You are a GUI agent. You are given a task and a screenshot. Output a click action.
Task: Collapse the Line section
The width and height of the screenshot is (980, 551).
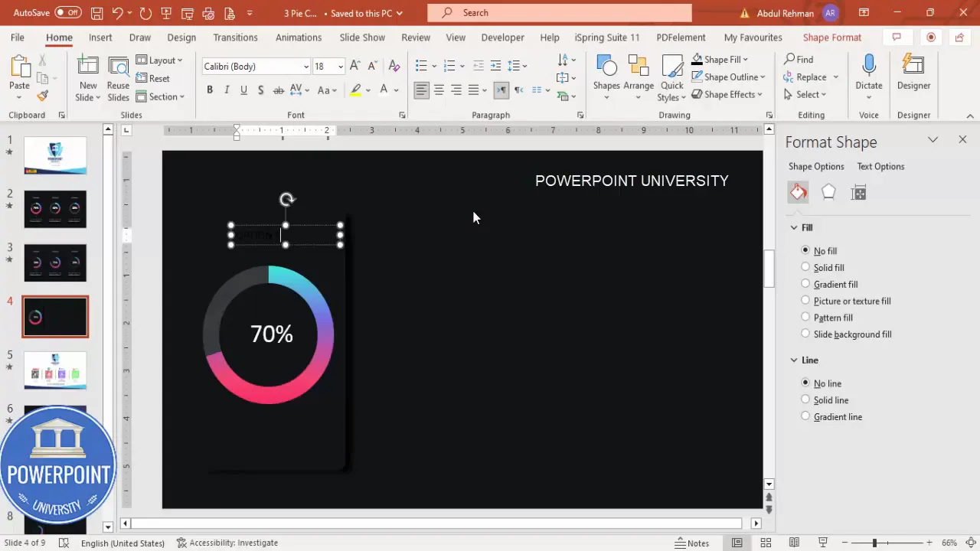point(794,360)
